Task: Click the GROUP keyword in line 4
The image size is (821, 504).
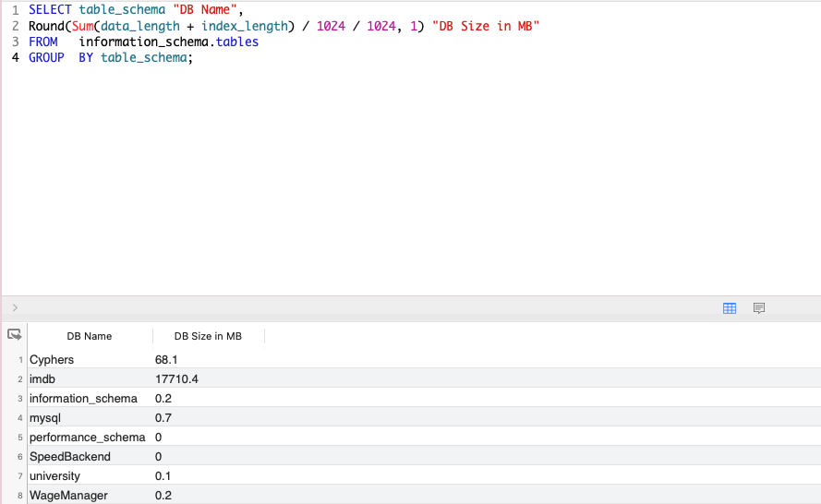Action: (x=46, y=57)
